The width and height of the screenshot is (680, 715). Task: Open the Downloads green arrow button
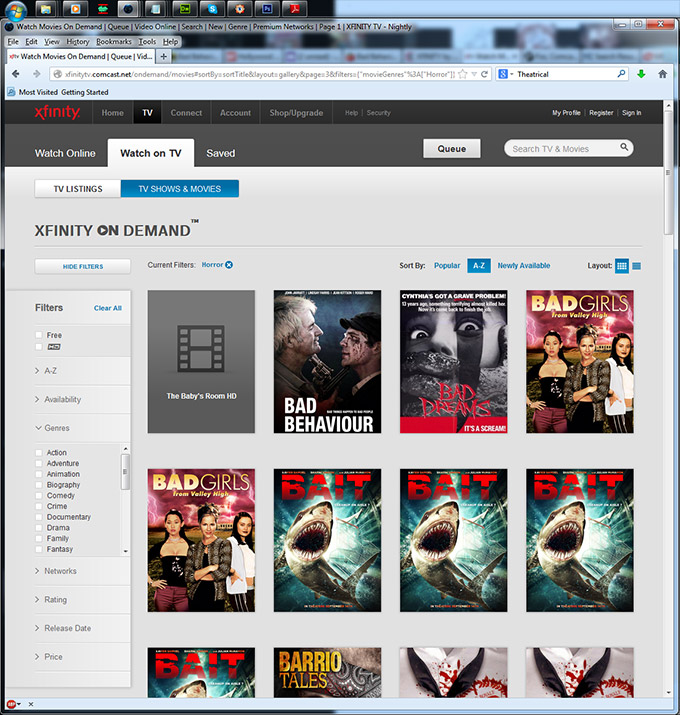[641, 74]
